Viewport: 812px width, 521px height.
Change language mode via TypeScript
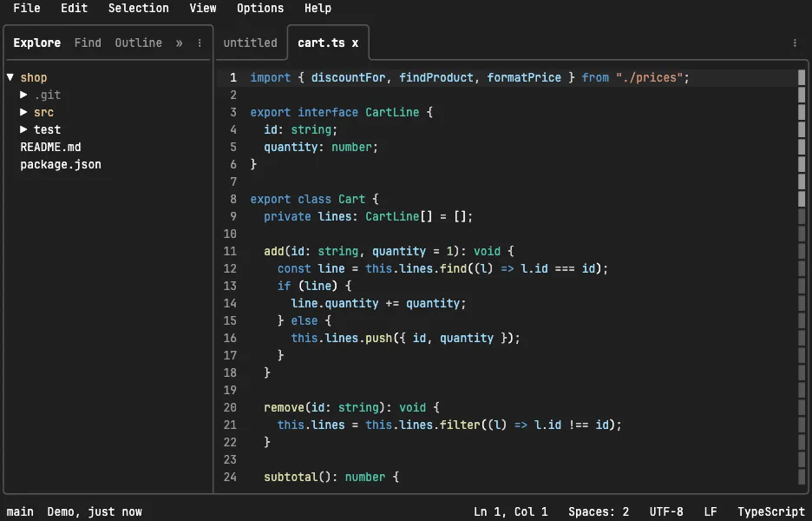(x=771, y=511)
